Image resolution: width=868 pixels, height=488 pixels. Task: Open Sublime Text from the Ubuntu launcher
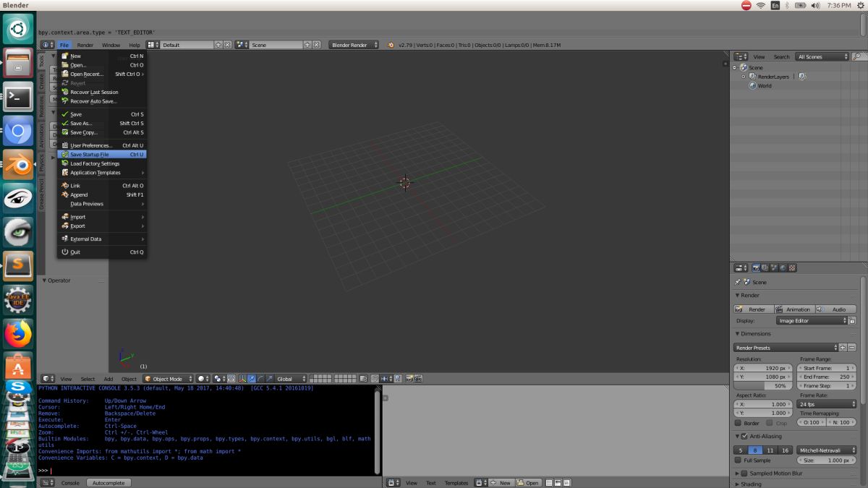point(18,266)
